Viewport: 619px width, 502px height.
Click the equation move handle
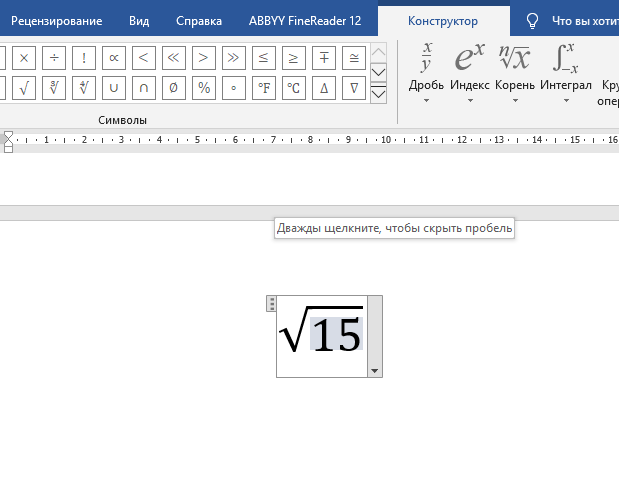271,304
